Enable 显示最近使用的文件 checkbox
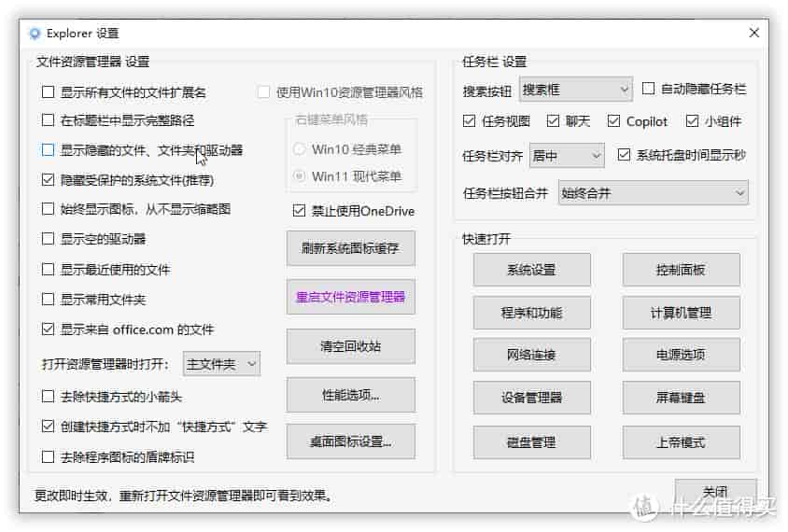Screen dimensions: 788x532 click(x=48, y=269)
